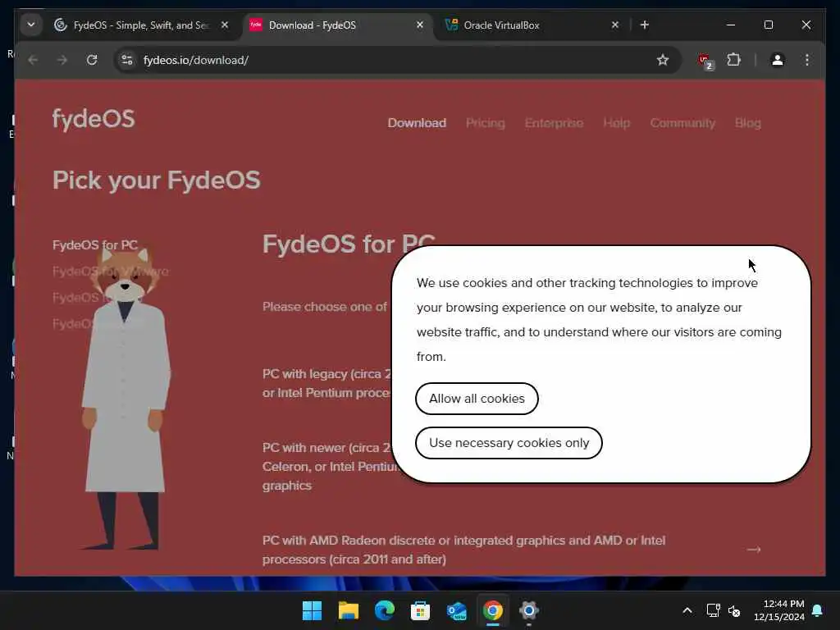The image size is (840, 630).
Task: Switch to the Oracle VirtualBox tab
Action: click(x=533, y=25)
